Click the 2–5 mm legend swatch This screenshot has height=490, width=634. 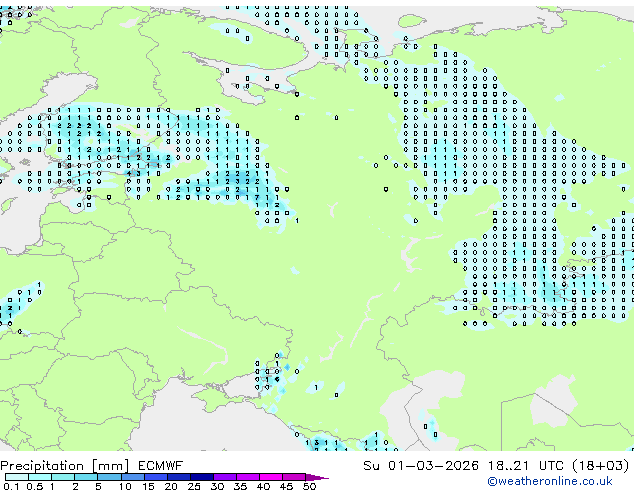coord(86,477)
